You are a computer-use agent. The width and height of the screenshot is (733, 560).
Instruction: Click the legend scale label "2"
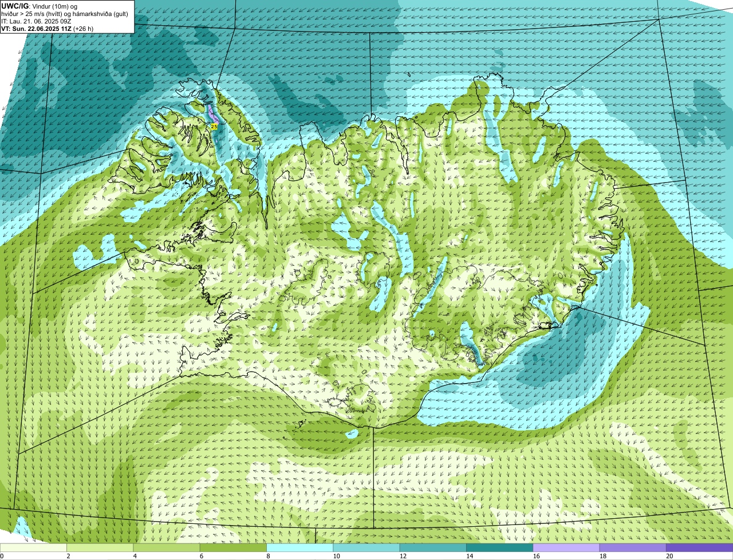68,556
